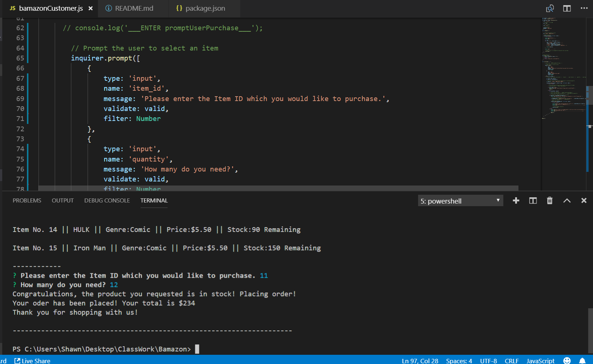Click the package.json braces file icon
The height and width of the screenshot is (364, 593).
(179, 8)
